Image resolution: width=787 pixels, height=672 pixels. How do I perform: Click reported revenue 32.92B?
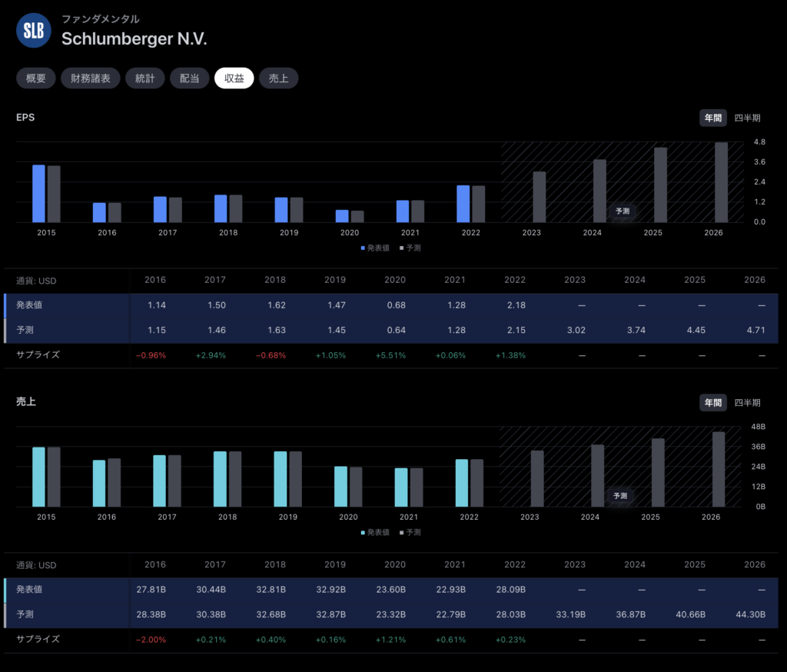[x=330, y=590]
